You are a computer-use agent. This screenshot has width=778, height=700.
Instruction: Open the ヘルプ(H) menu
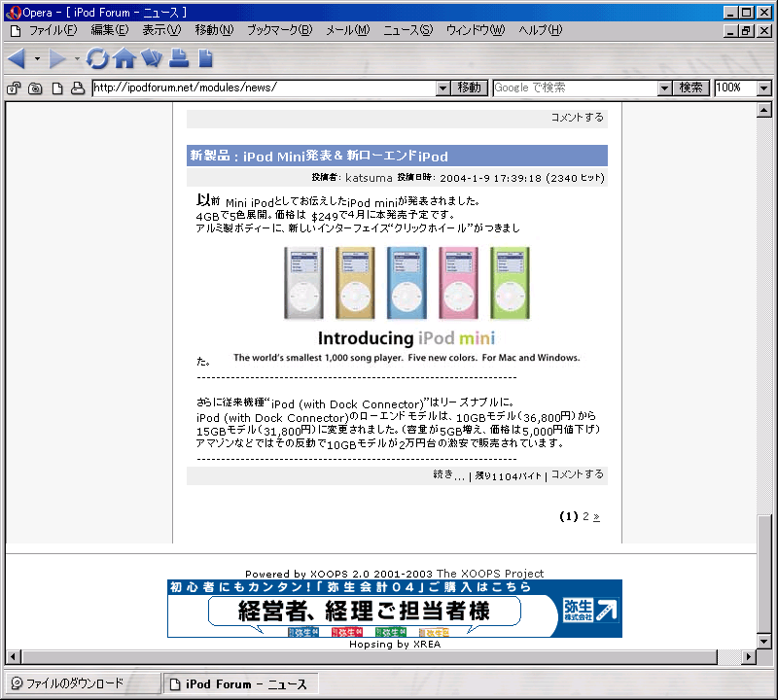[541, 30]
